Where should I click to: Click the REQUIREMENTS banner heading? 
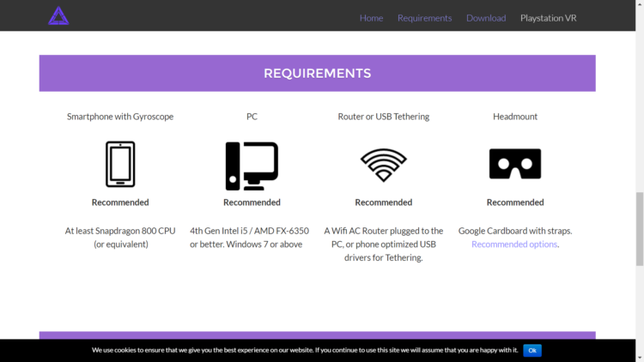tap(318, 73)
